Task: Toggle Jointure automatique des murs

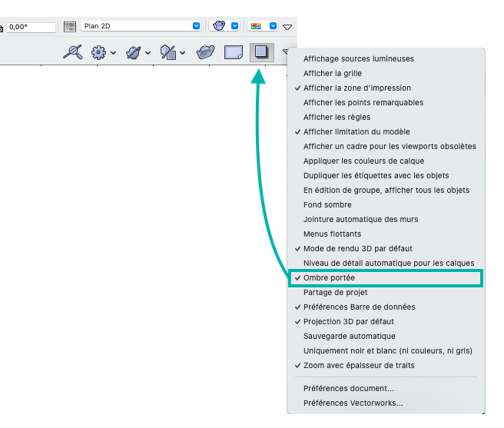Action: tap(386, 219)
